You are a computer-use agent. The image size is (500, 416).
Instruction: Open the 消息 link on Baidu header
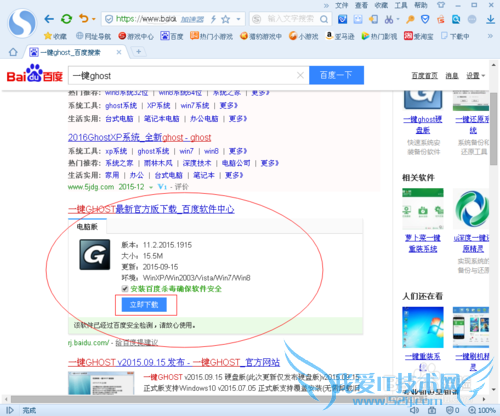click(x=452, y=76)
